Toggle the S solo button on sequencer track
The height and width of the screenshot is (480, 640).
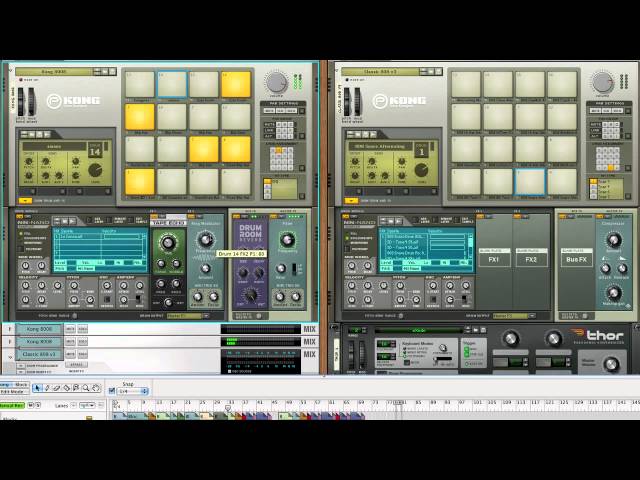click(38, 405)
